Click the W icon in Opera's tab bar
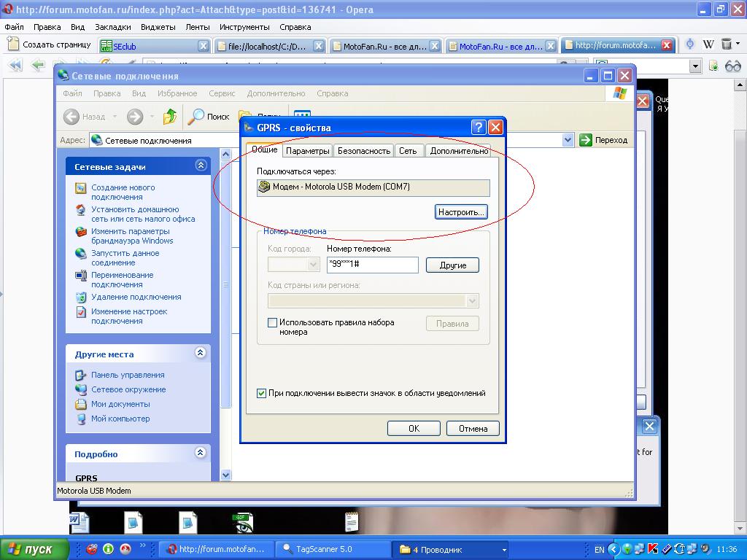The height and width of the screenshot is (560, 747). (x=708, y=44)
